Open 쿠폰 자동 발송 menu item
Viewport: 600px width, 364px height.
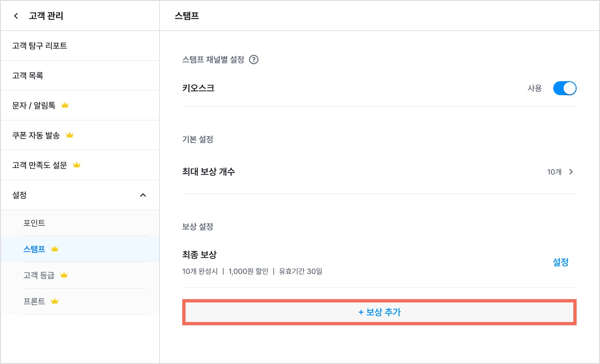[80, 135]
